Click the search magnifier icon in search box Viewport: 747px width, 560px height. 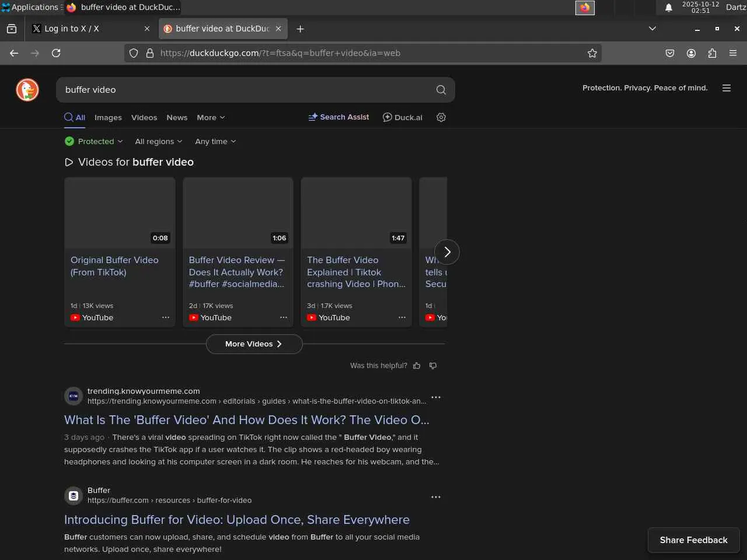click(441, 90)
